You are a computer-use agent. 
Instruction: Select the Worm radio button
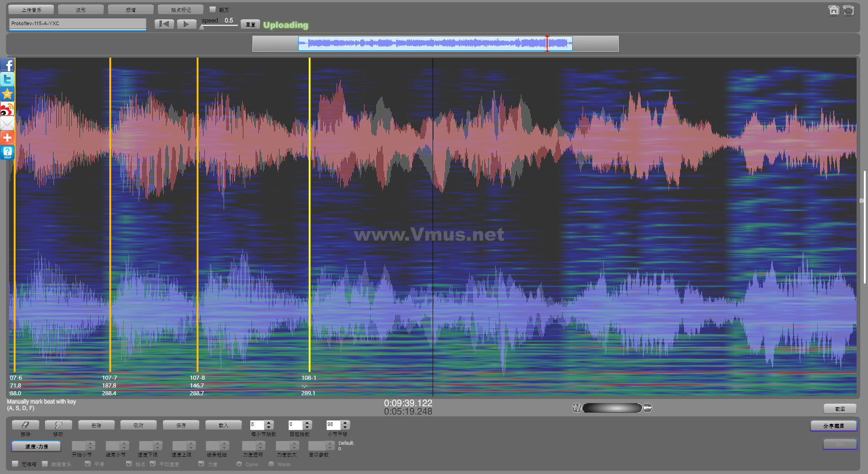pos(271,464)
